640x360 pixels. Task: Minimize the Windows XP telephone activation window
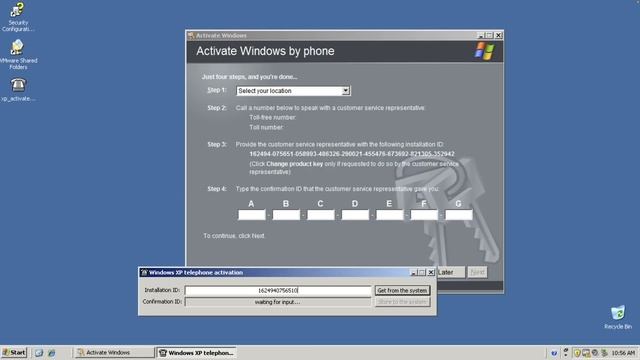(413, 272)
